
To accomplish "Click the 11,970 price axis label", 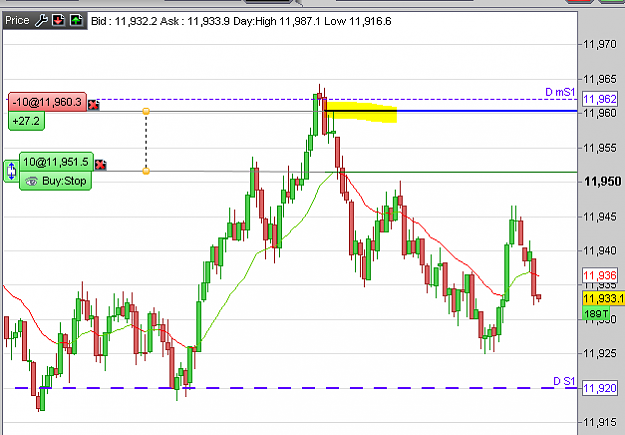I will click(x=600, y=44).
